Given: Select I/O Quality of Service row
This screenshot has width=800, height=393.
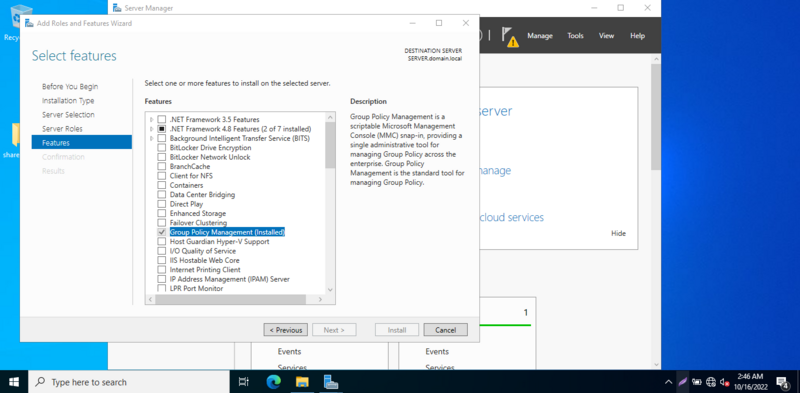Looking at the screenshot, I should pos(203,251).
